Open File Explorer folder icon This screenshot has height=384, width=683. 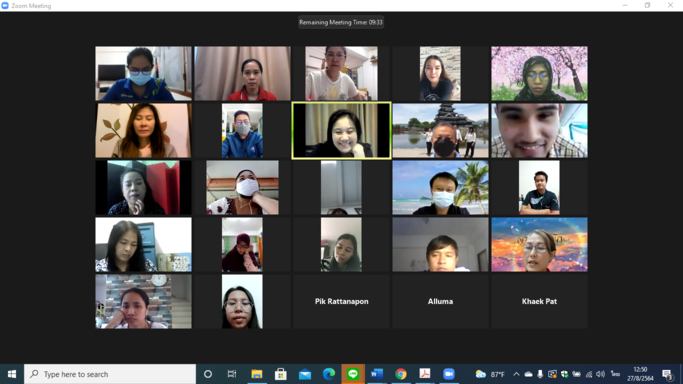(257, 374)
